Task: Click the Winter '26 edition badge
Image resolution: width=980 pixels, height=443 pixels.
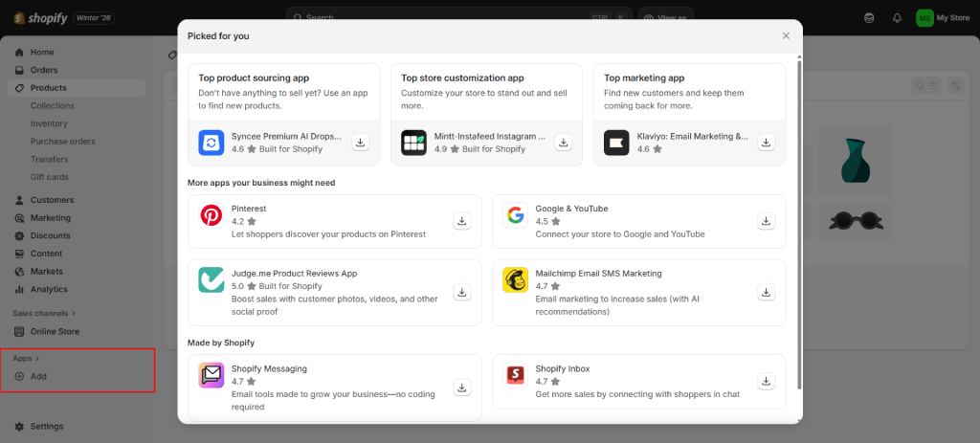Action: click(94, 18)
